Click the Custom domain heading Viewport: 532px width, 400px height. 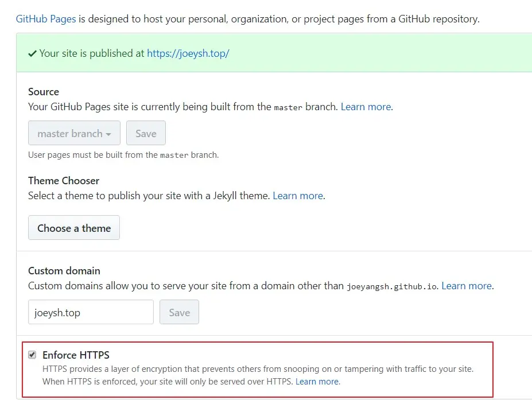coord(64,271)
